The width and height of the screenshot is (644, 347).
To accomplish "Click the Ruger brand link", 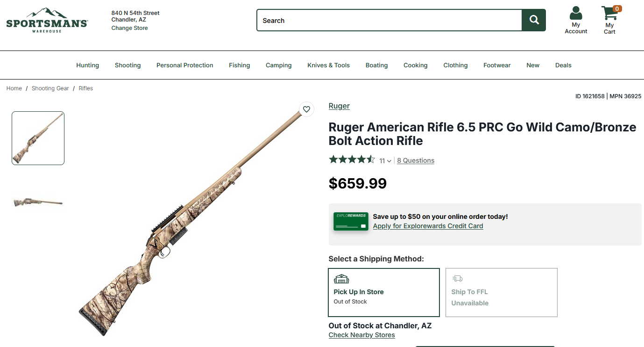I will tap(339, 106).
